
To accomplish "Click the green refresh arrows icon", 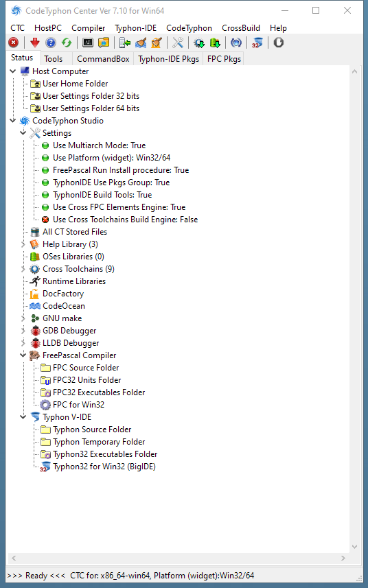I will (67, 43).
